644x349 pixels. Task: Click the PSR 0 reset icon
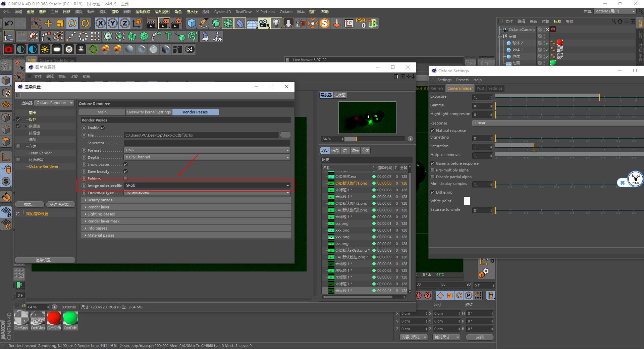361,23
